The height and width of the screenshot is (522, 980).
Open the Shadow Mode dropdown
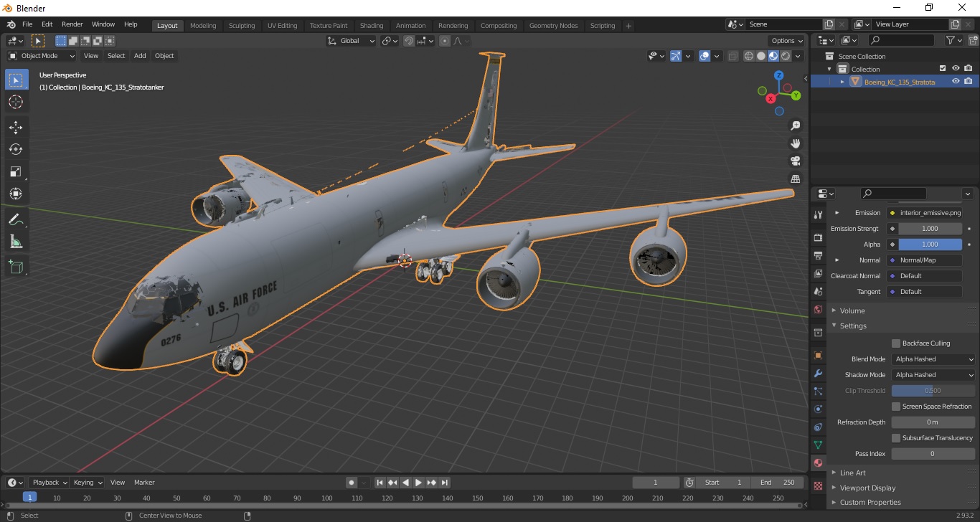[934, 375]
